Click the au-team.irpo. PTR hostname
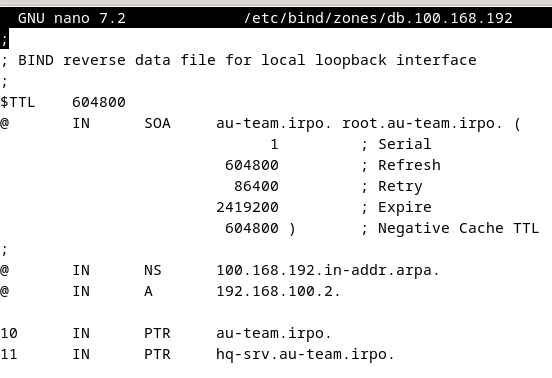This screenshot has height=378, width=552. click(274, 333)
